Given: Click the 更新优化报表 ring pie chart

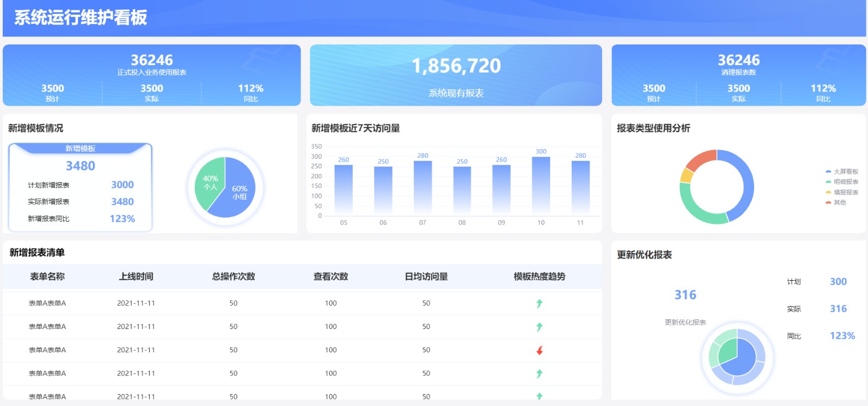Looking at the screenshot, I should (x=737, y=357).
